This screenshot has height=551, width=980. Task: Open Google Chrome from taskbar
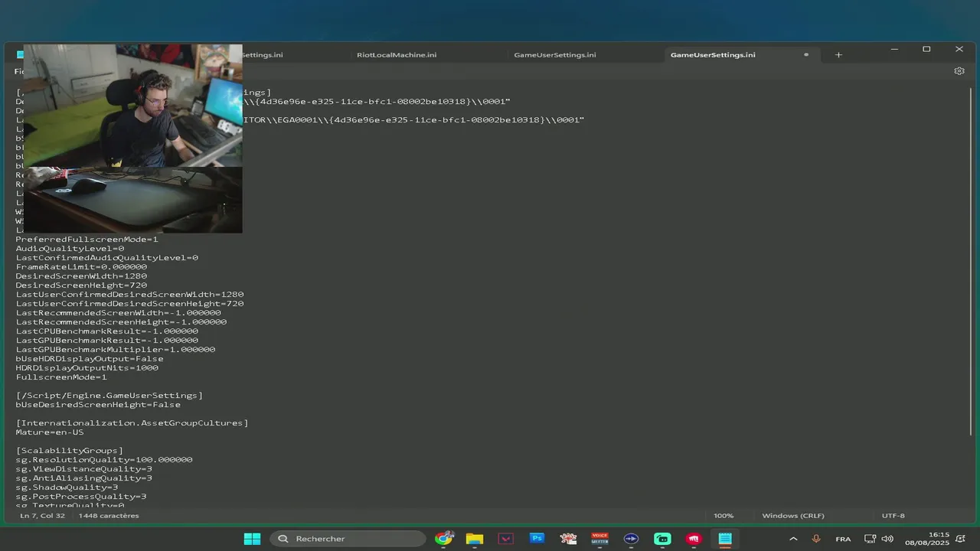(x=443, y=539)
